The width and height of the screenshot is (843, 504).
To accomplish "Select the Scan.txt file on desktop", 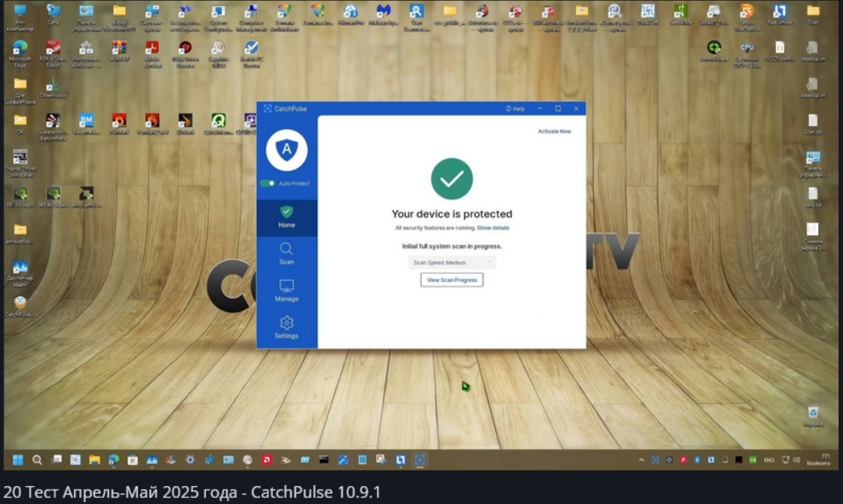I will [813, 124].
